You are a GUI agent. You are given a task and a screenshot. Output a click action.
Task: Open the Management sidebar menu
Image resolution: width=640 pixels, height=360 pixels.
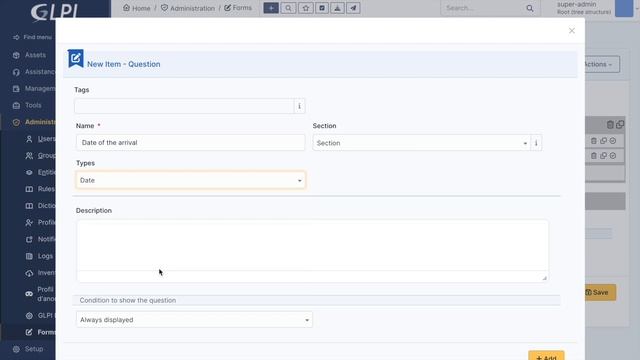click(x=33, y=89)
